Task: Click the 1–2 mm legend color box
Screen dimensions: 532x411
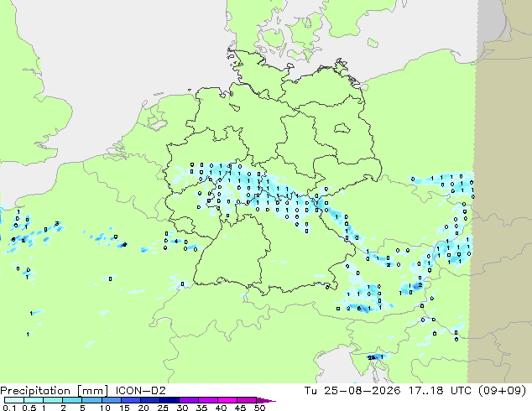Action: pyautogui.click(x=53, y=400)
